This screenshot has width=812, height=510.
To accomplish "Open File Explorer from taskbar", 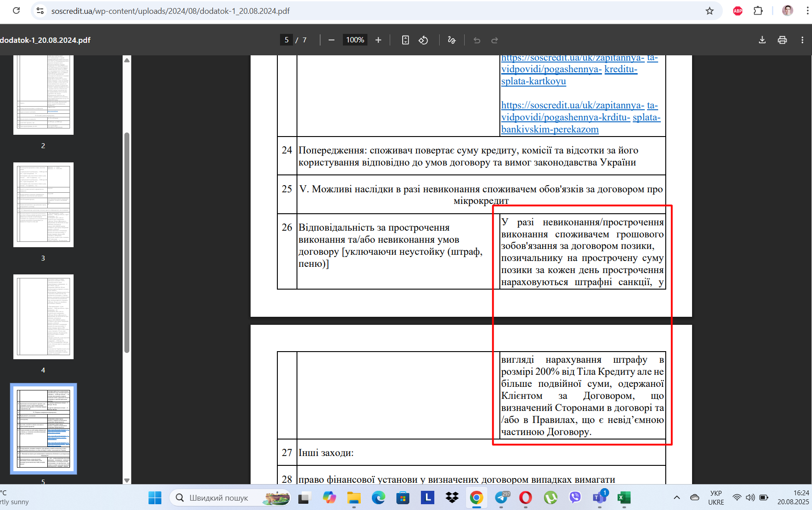I will tap(354, 498).
